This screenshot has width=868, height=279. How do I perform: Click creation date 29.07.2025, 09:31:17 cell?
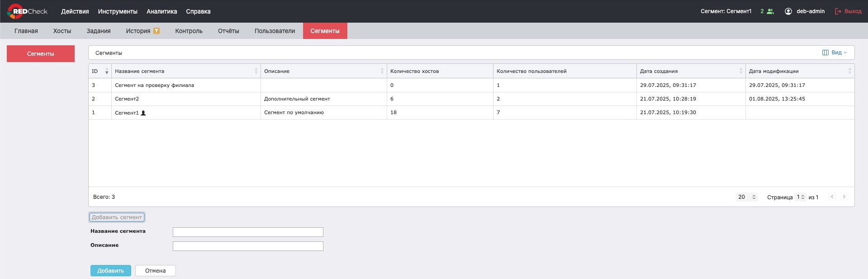click(691, 85)
